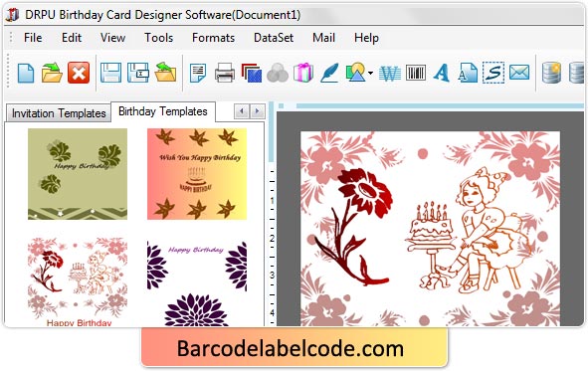Viewport: 588px width, 371px height.
Task: Click the page with letter A icon
Action: 468,73
